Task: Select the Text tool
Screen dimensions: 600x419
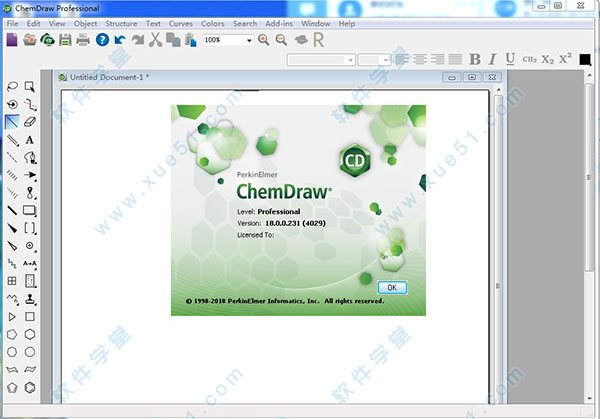Action: [x=30, y=140]
